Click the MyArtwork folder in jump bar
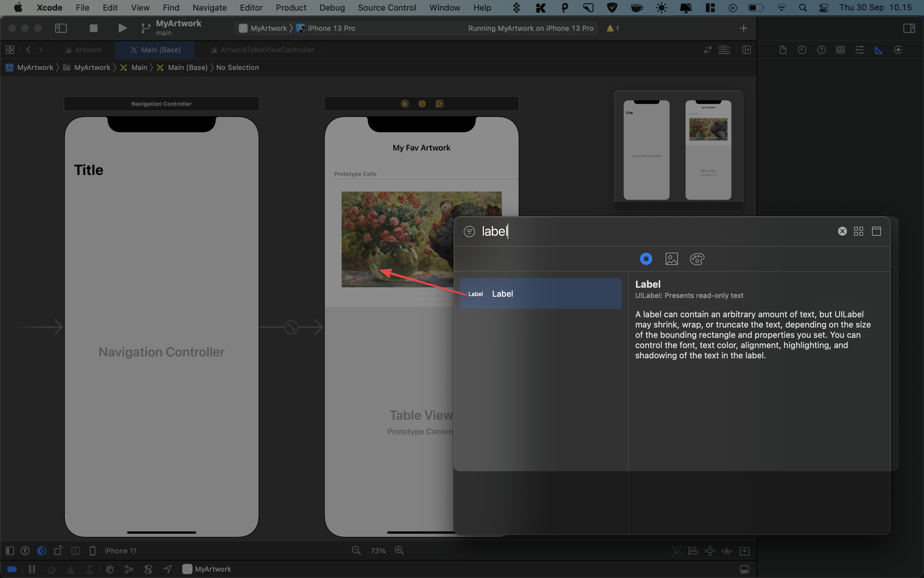Screen dimensions: 924x578 click(x=87, y=67)
